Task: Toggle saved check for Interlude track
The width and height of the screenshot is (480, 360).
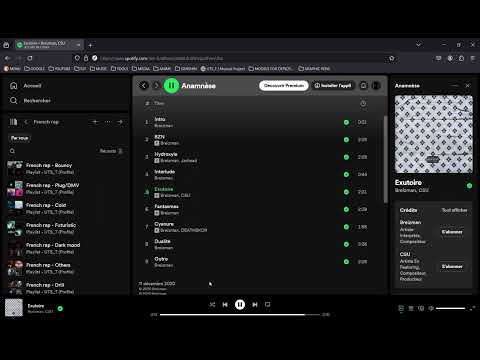Action: click(x=346, y=174)
